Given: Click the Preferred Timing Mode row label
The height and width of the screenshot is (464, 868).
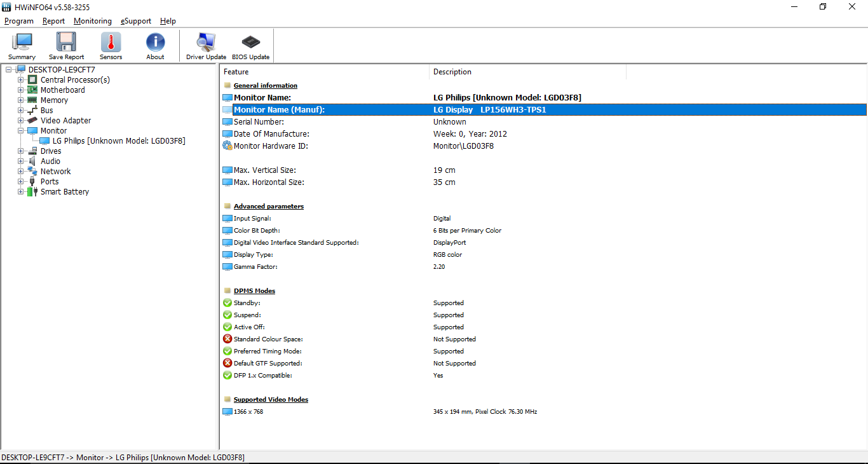Looking at the screenshot, I should (x=268, y=351).
